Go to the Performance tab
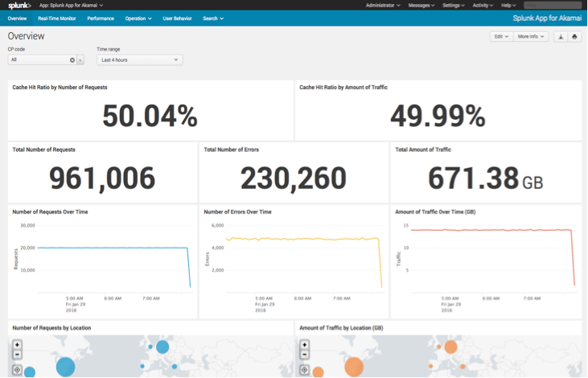Viewport: 588px width, 378px height. [101, 18]
